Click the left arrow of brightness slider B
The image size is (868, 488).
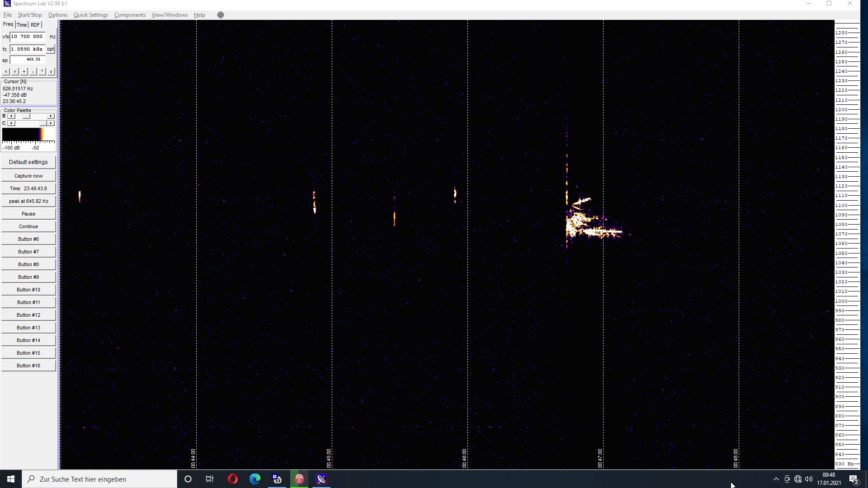point(11,116)
